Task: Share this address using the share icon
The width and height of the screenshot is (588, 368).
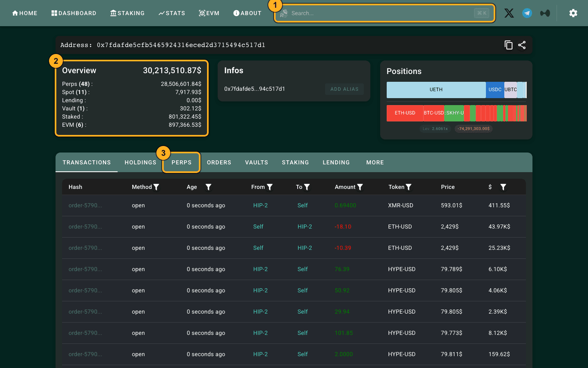Action: [522, 45]
